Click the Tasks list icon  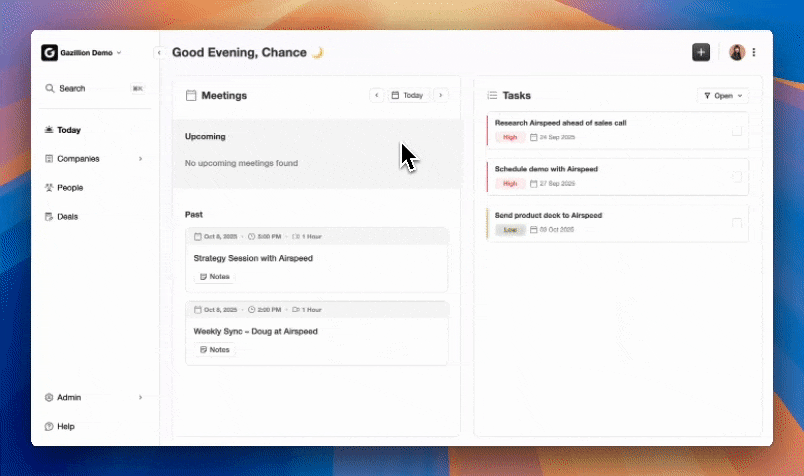click(492, 95)
